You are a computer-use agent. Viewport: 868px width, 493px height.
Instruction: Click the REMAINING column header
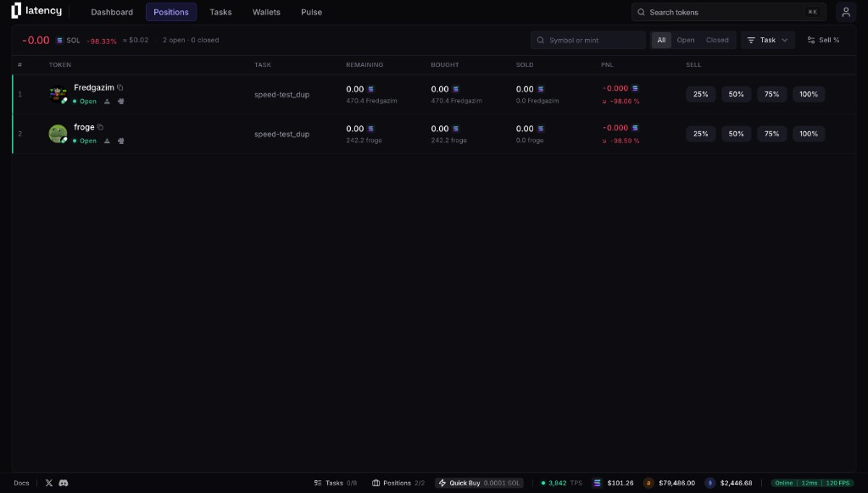[x=364, y=64]
